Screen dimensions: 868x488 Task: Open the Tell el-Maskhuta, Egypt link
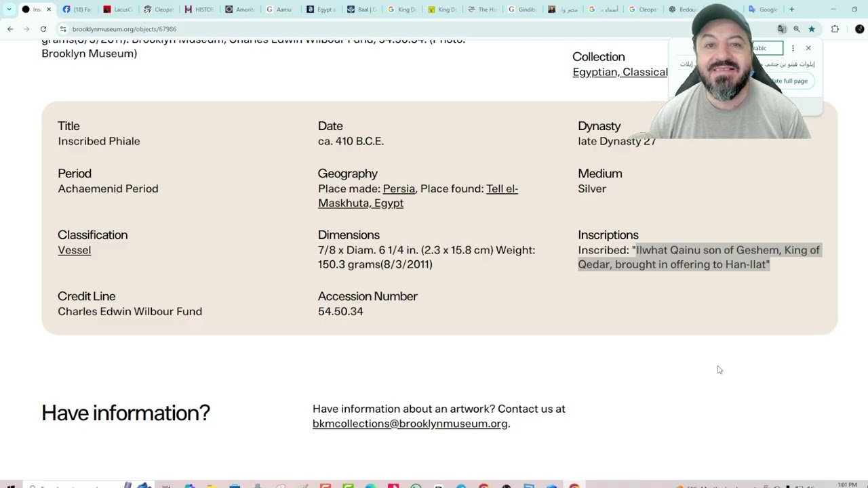(x=418, y=196)
